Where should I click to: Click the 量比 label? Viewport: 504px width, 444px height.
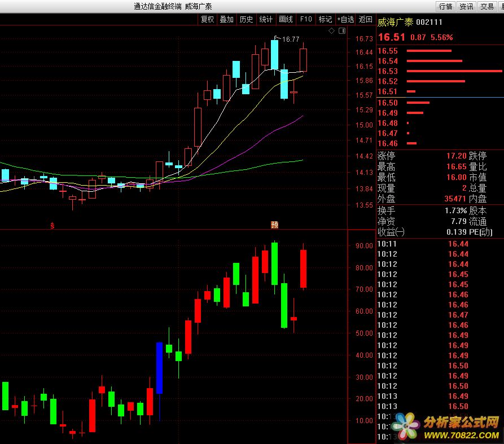tap(477, 166)
